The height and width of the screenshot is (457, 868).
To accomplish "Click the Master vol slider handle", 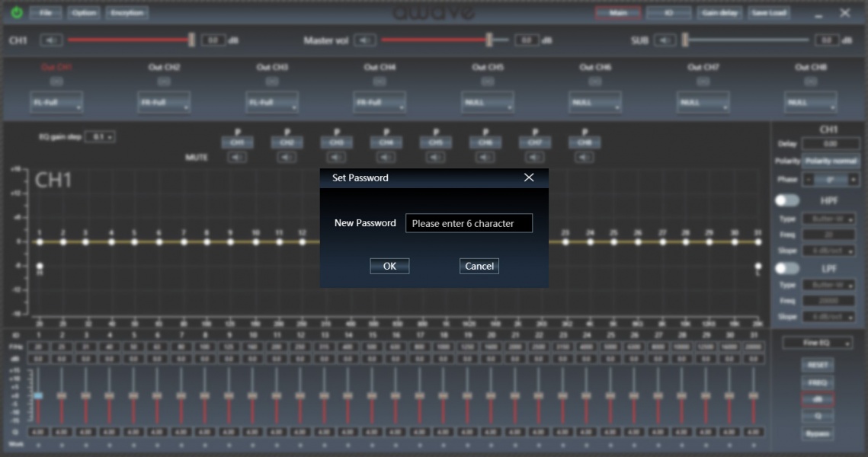I will [489, 40].
